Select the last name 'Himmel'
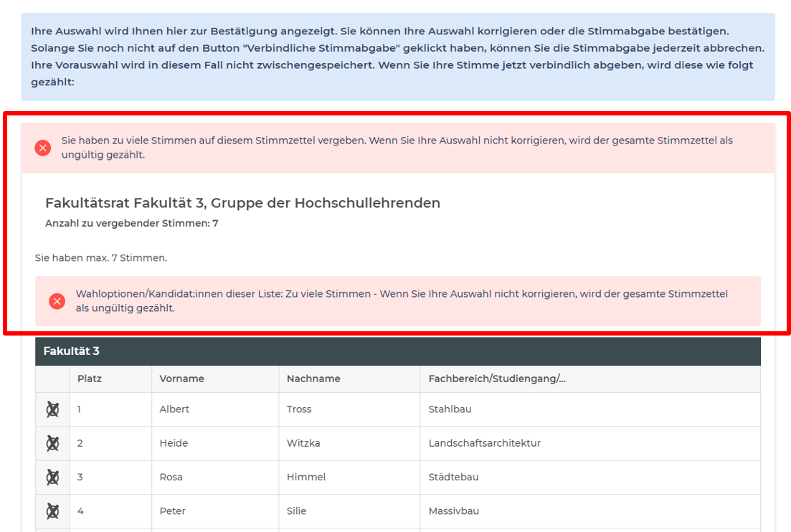 [306, 477]
